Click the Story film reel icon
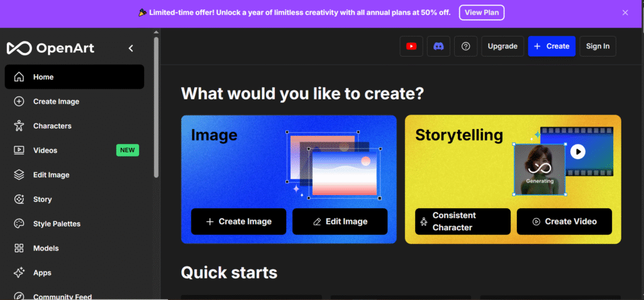Screen dimensions: 644x300 [x=19, y=199]
